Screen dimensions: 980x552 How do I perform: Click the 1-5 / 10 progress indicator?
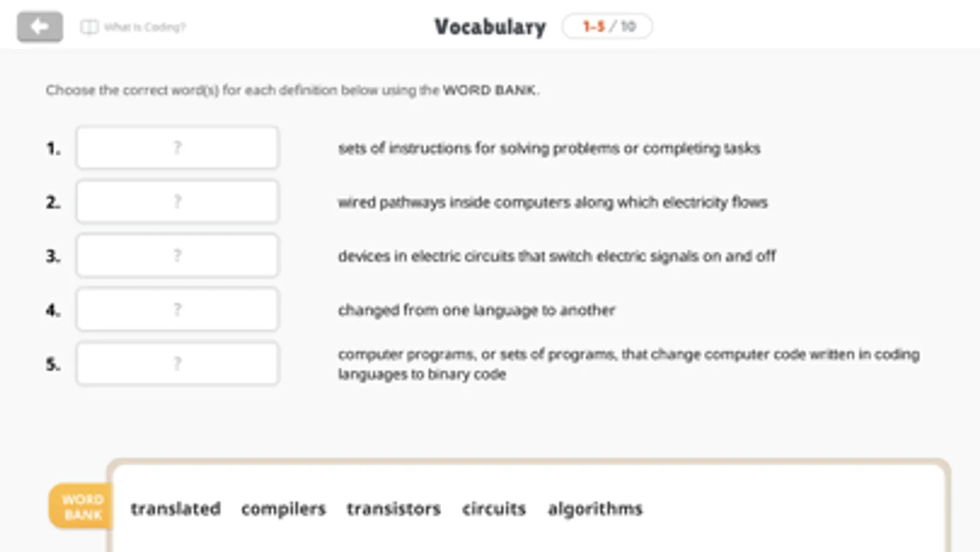607,26
